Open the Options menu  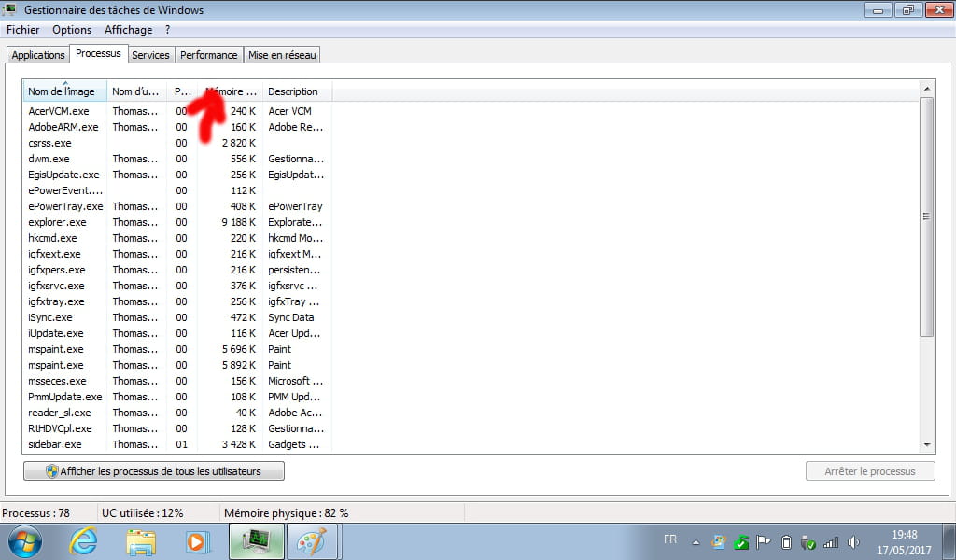click(x=72, y=30)
